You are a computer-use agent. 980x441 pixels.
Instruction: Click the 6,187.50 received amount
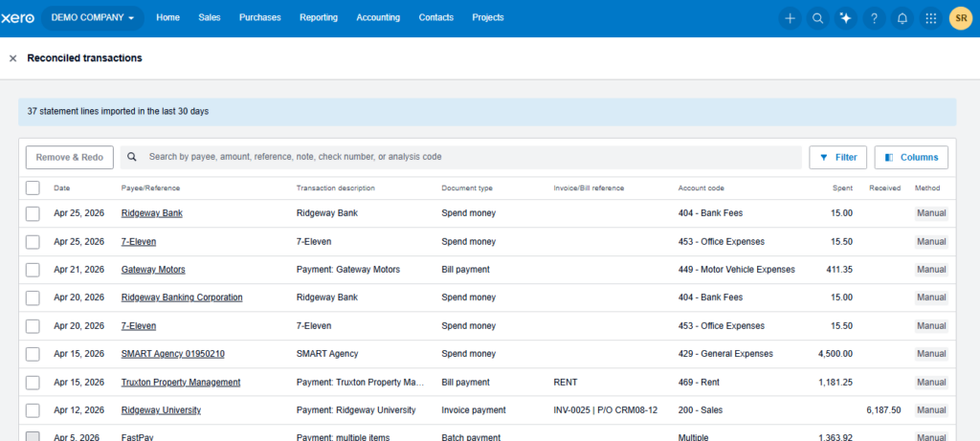[883, 409]
